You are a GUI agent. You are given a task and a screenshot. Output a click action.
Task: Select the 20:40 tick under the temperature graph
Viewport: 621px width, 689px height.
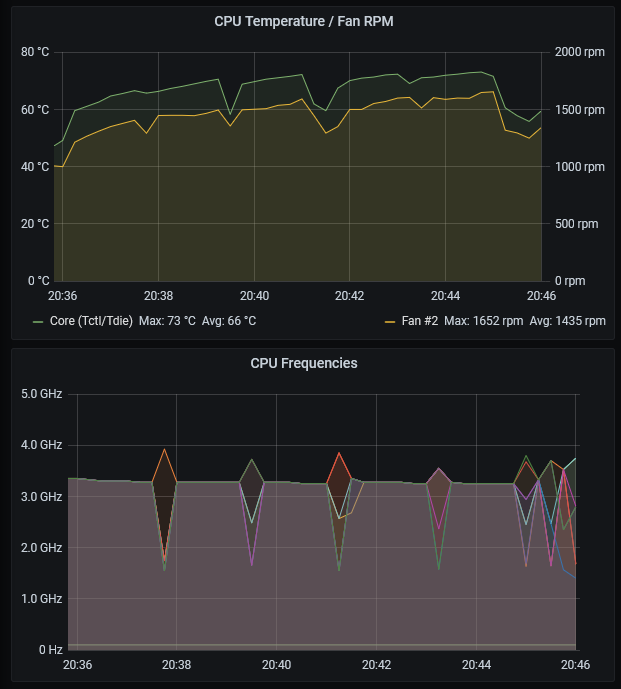click(x=255, y=296)
